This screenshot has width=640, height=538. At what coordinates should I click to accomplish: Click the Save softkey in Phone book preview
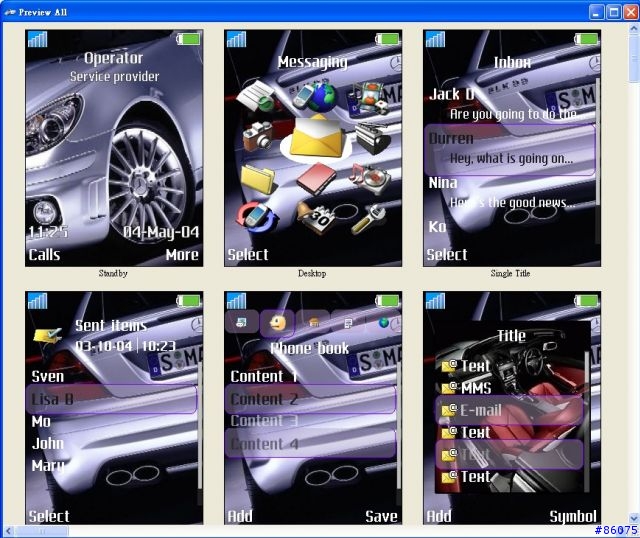[381, 516]
